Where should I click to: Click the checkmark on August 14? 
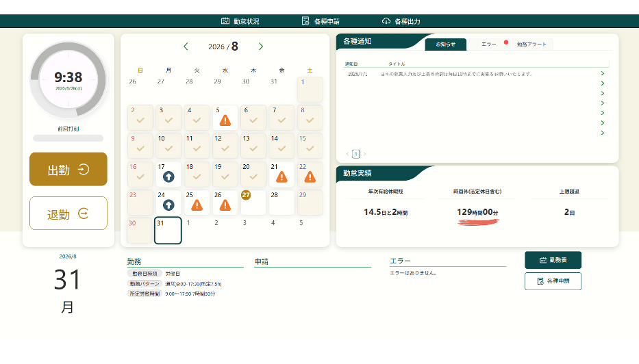281,148
